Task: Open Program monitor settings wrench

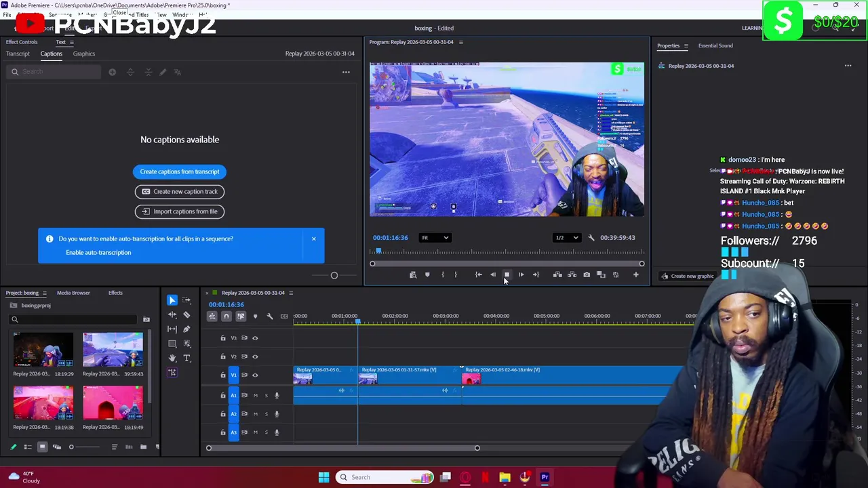Action: click(591, 238)
